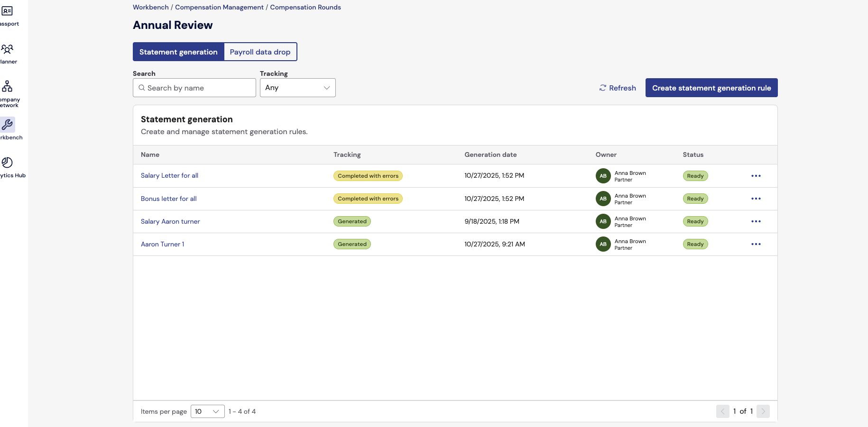Click the Search by name field

(x=194, y=88)
